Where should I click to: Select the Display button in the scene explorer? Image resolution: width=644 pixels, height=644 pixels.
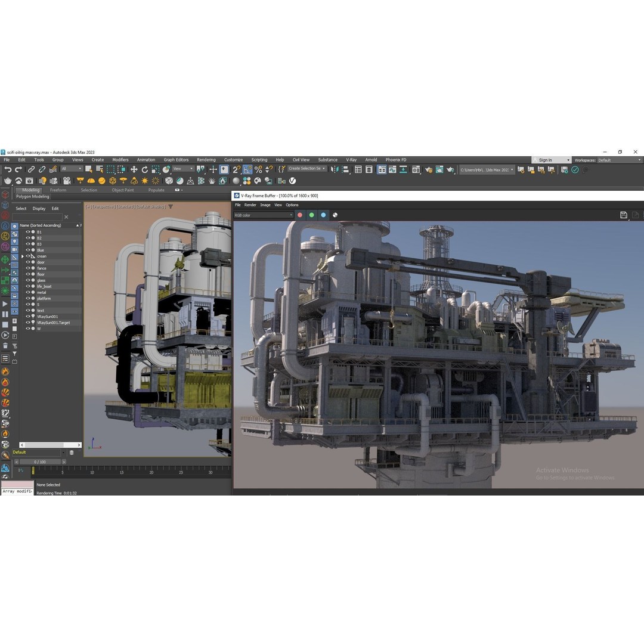tap(39, 208)
